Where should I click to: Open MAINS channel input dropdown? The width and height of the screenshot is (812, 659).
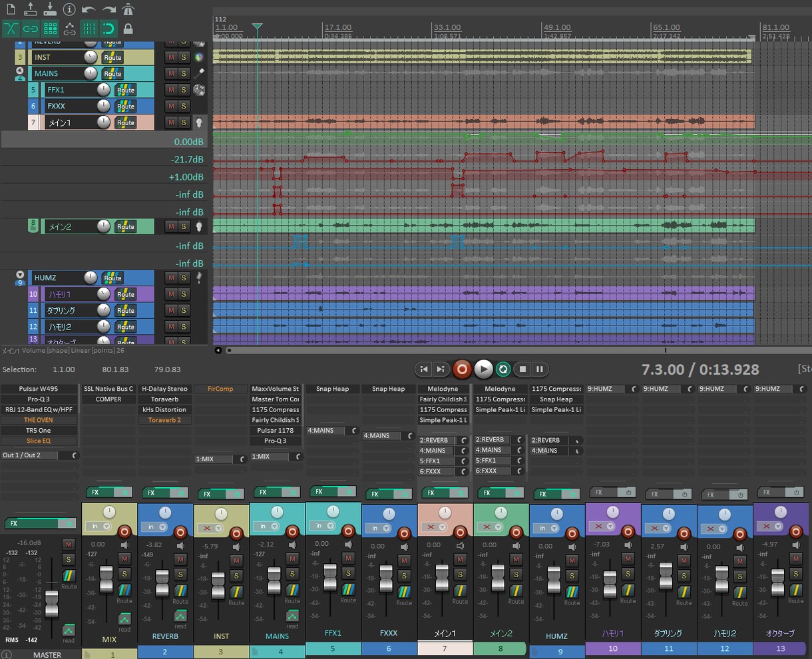coord(268,526)
